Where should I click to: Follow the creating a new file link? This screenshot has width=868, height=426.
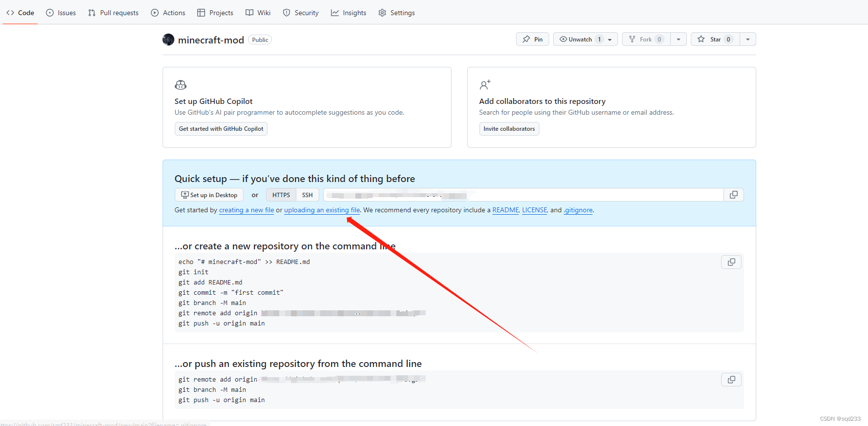[247, 210]
